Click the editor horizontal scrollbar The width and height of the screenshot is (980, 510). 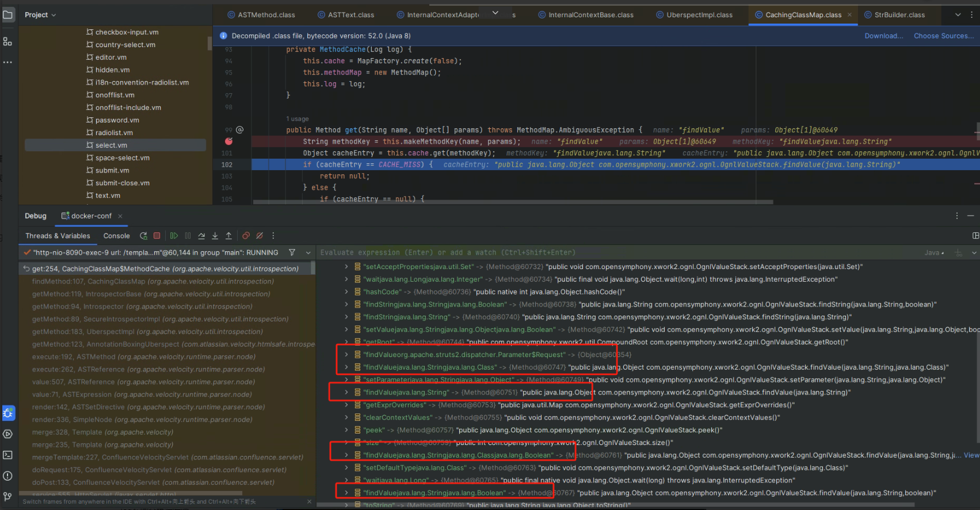tap(513, 202)
